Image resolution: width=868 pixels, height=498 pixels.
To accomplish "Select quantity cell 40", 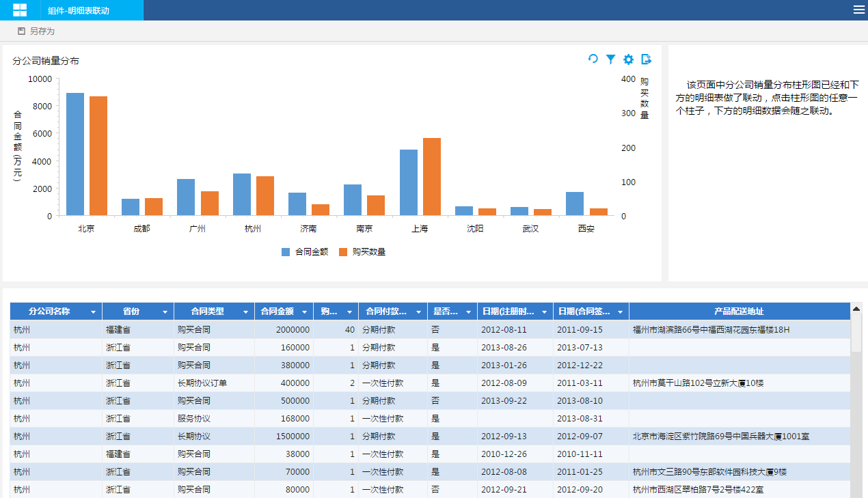I will click(336, 330).
